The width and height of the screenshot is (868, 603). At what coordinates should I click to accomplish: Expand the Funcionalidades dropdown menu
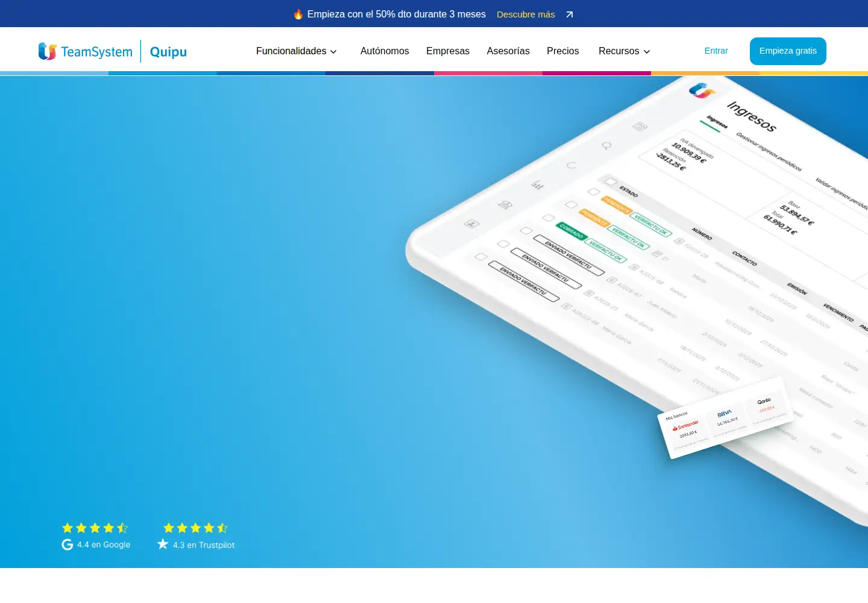[x=297, y=51]
